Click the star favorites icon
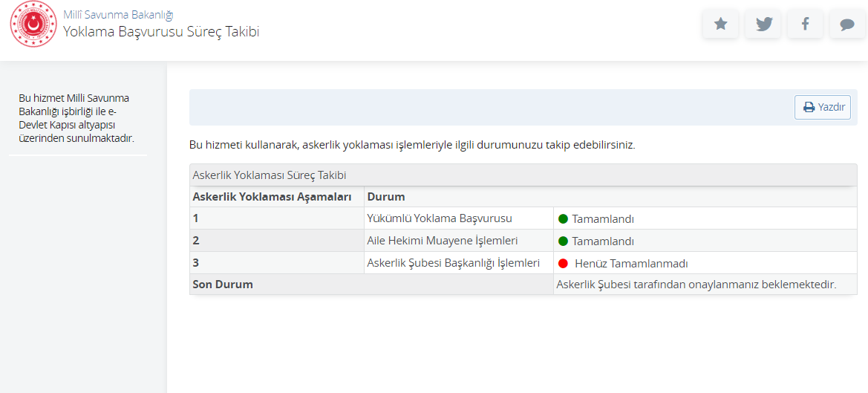Screen dimensions: 868x393 click(x=720, y=24)
